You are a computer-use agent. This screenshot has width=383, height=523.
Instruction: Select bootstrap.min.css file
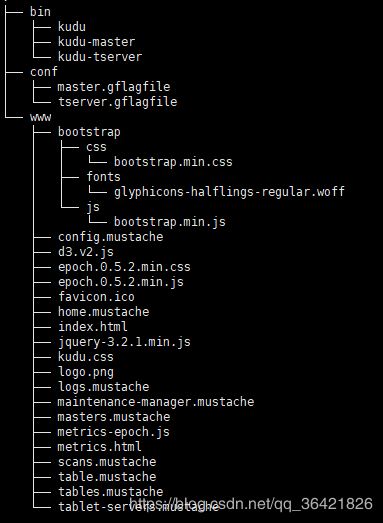click(173, 162)
